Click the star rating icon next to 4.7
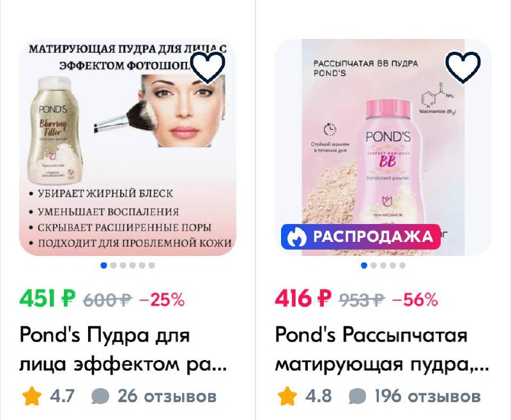 pyautogui.click(x=32, y=396)
